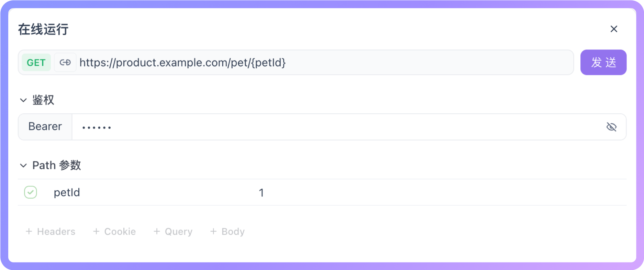Click the 发送 send button

tap(603, 63)
